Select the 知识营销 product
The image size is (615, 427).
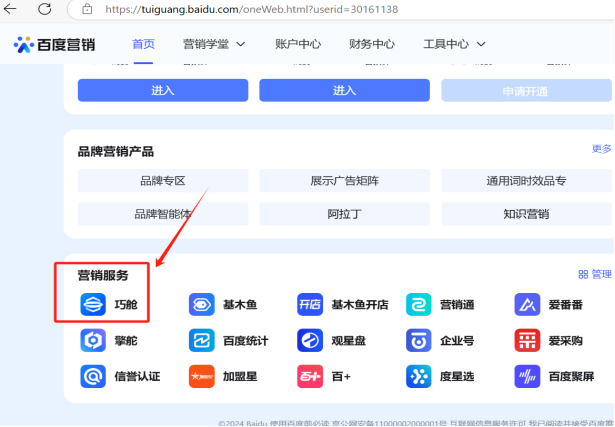(x=526, y=214)
